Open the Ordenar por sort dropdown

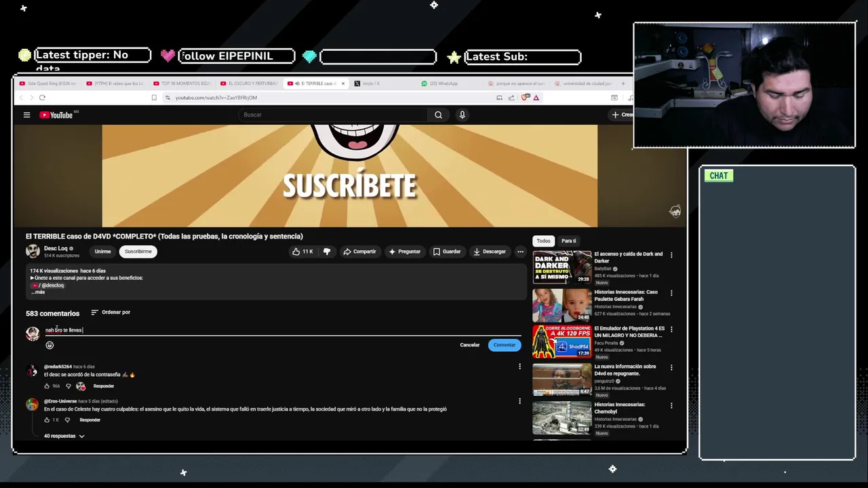point(111,312)
